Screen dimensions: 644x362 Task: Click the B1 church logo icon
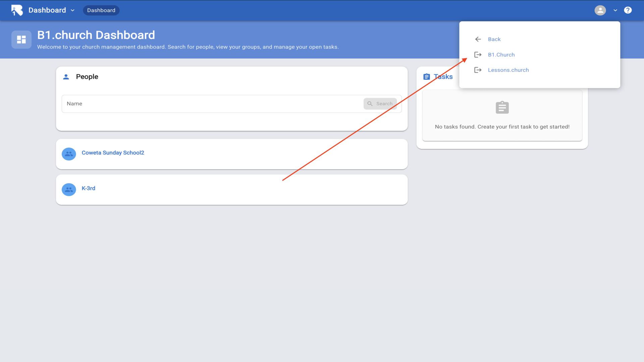point(17,10)
